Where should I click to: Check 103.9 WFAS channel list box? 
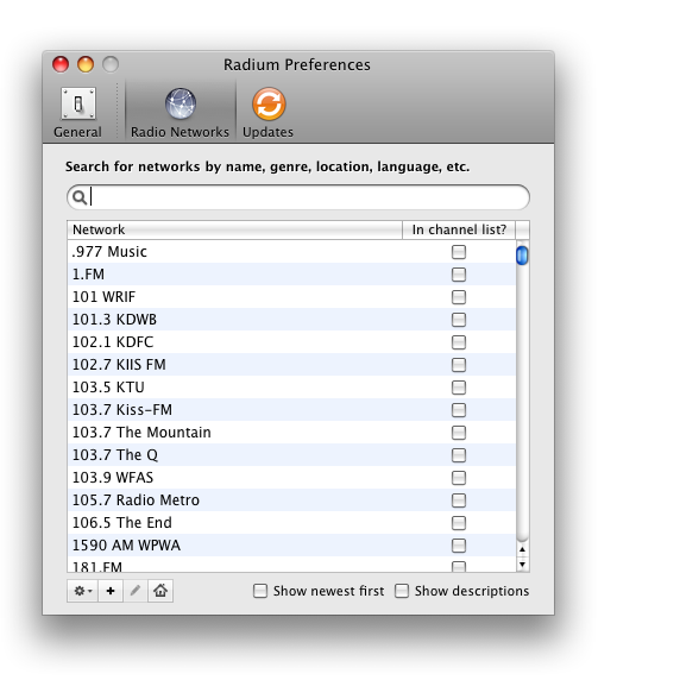coord(459,478)
